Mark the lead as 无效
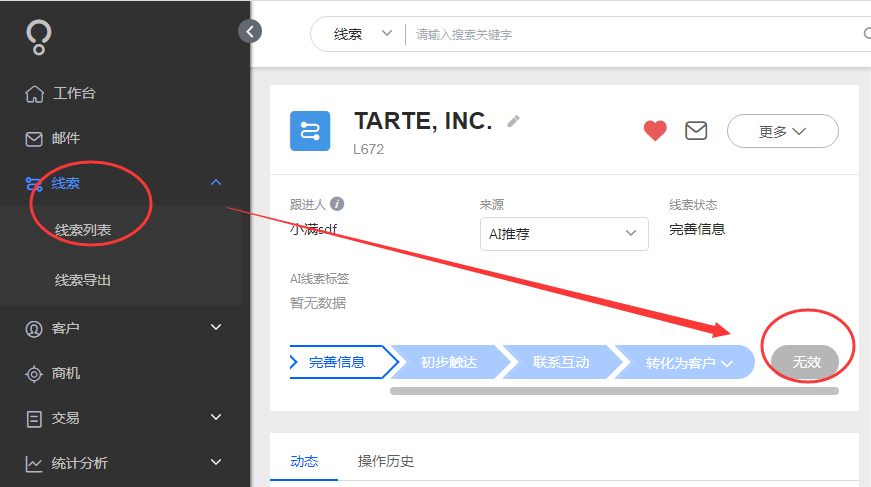Viewport: 871px width, 487px height. click(807, 363)
